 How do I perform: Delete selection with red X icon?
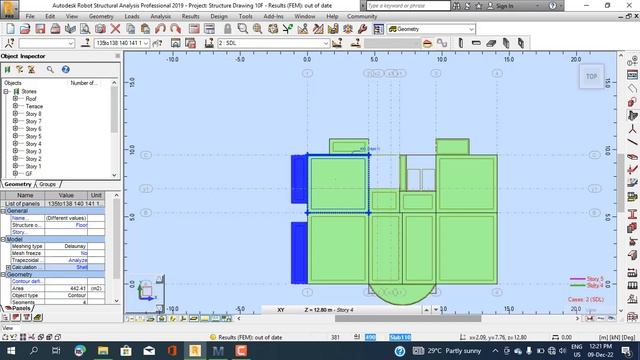(x=116, y=29)
